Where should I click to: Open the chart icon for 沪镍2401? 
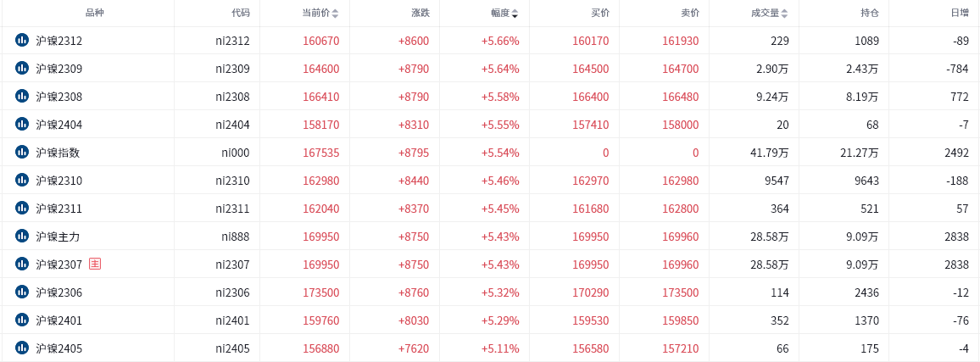[x=22, y=320]
